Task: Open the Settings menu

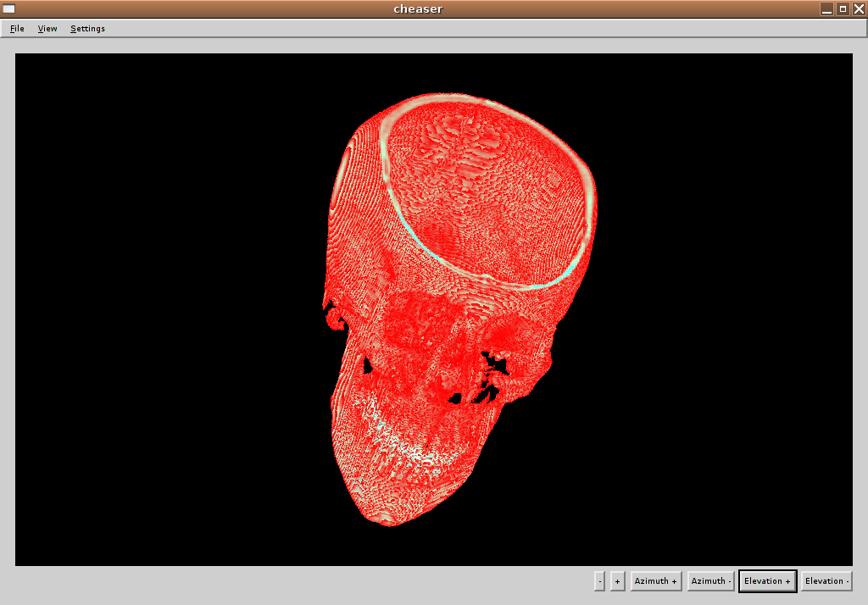Action: coord(87,29)
